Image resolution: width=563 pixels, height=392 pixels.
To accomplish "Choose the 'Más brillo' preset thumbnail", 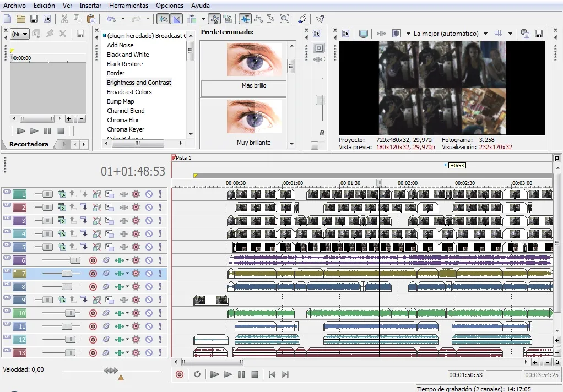I will coord(254,59).
